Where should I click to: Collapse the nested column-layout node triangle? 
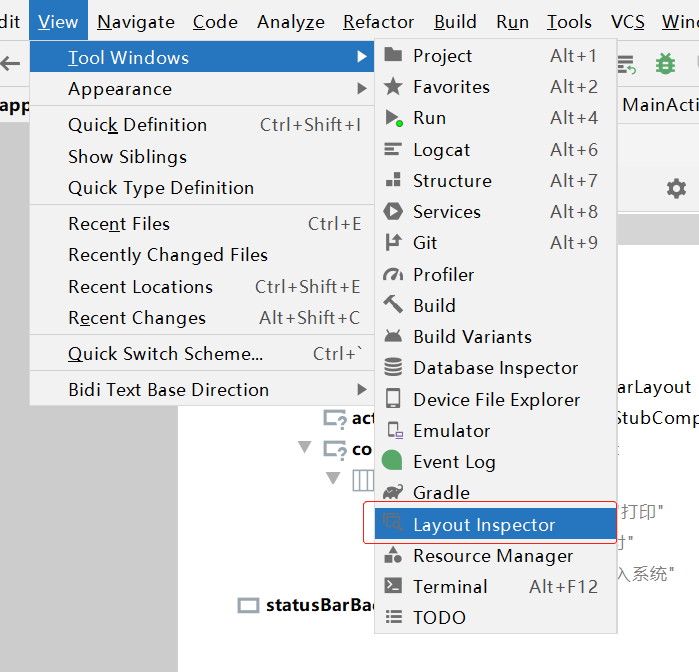pyautogui.click(x=333, y=478)
